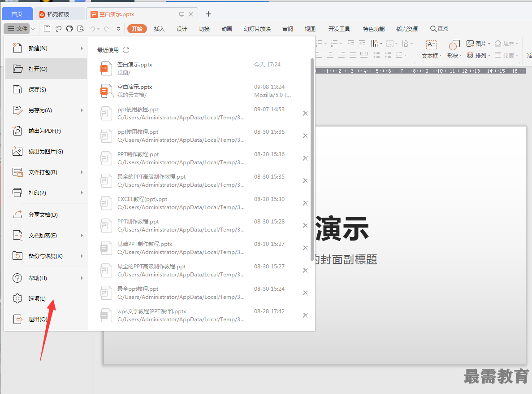
Task: Open the Text Box tool (文本框)
Action: point(431,49)
